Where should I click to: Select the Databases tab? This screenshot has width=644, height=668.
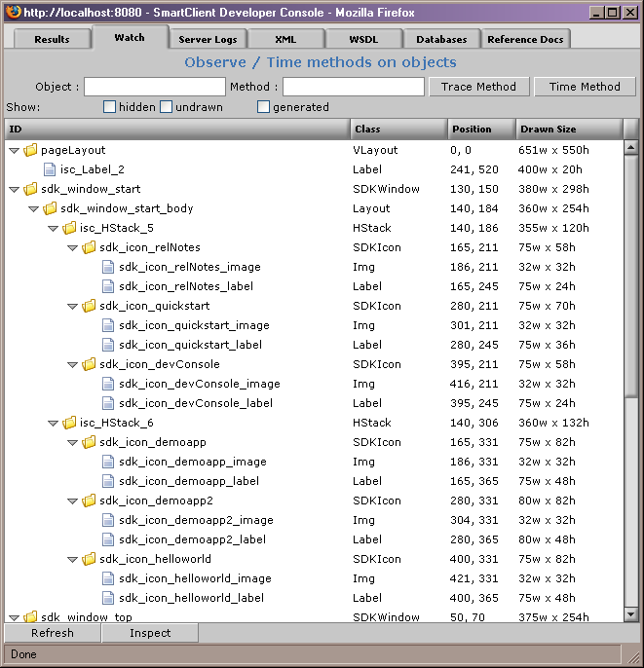[441, 39]
